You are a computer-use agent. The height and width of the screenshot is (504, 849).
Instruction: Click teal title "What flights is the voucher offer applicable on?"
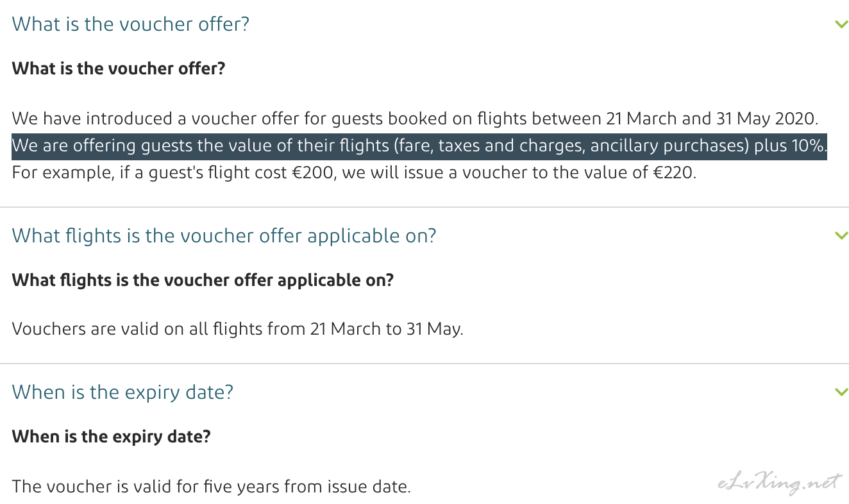[x=224, y=235]
